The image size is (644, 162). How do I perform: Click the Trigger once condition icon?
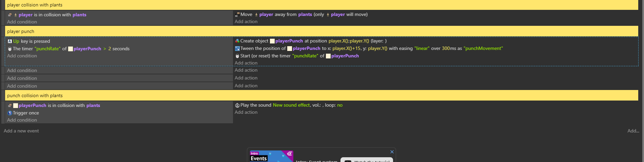click(10, 113)
